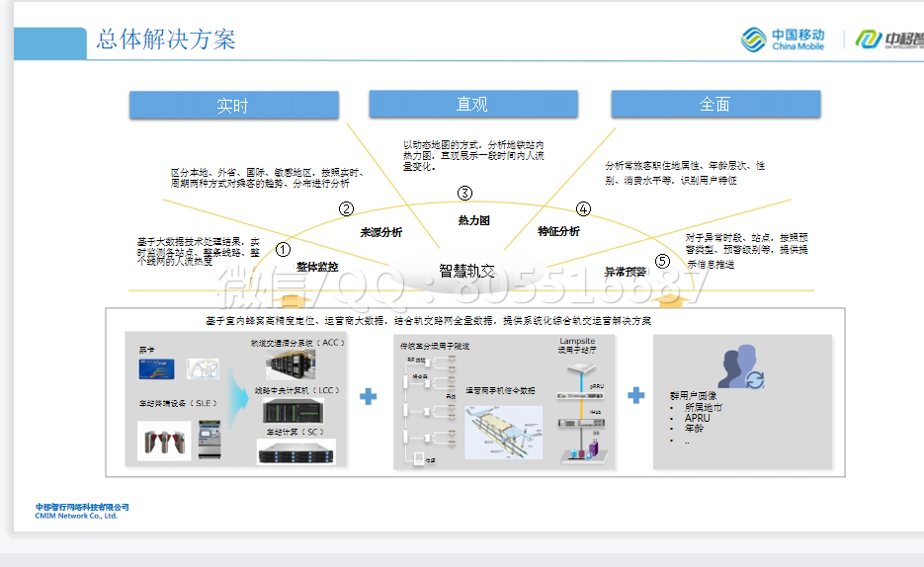The height and width of the screenshot is (567, 924).
Task: Click the 传统室分适用于隧道 heading
Action: click(435, 346)
